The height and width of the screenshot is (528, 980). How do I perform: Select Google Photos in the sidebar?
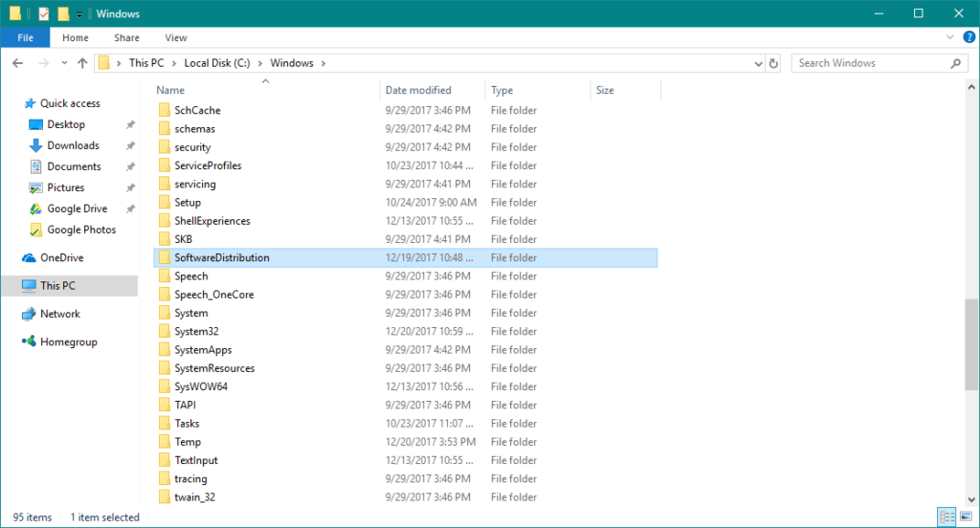coord(81,230)
